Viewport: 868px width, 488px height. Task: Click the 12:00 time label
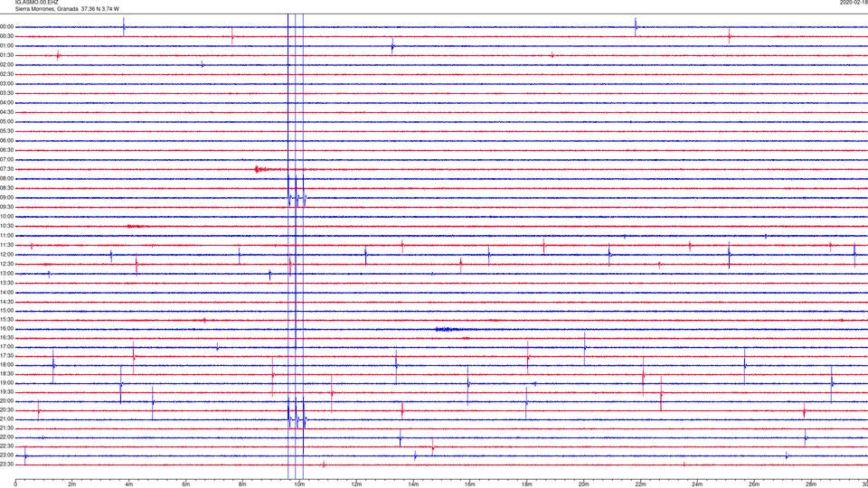7,255
